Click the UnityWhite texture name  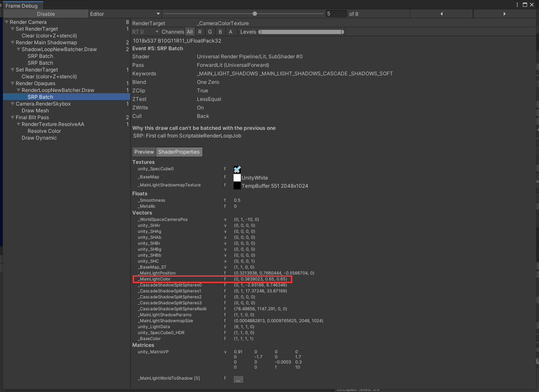pyautogui.click(x=255, y=178)
